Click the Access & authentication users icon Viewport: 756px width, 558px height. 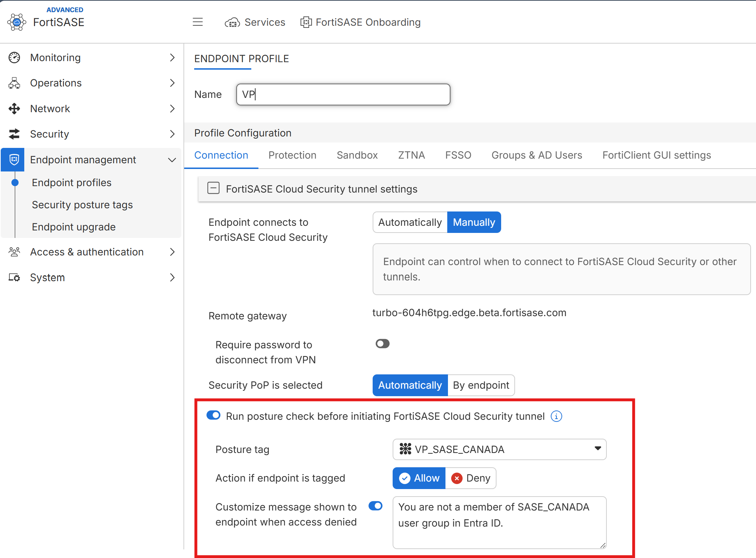[14, 252]
